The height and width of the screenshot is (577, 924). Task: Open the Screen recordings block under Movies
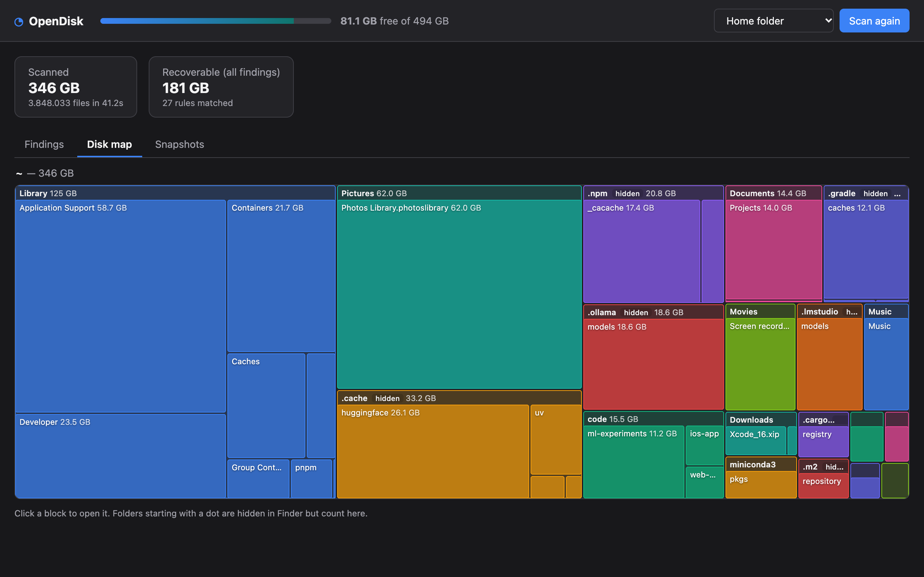[760, 364]
